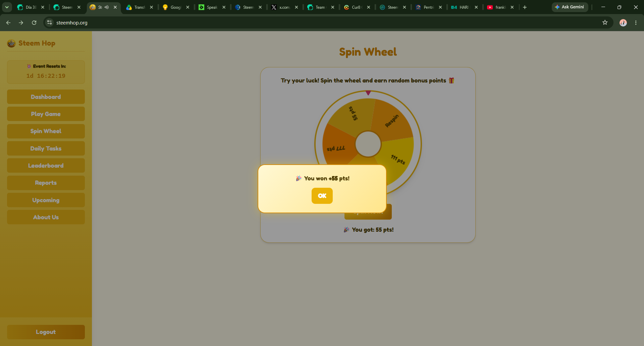Switch to the HARI tab

coord(464,7)
